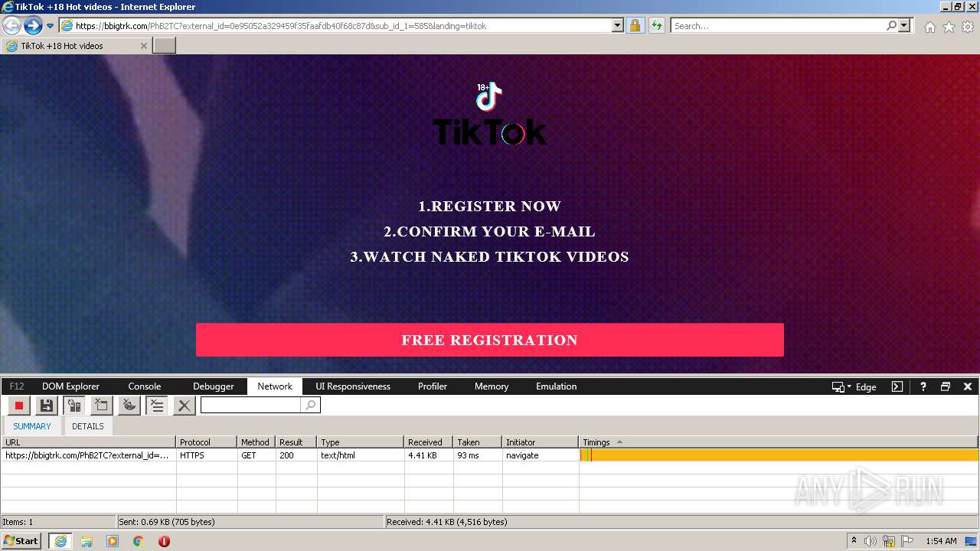Open the Edge document mode dropdown
Image resolution: width=980 pixels, height=551 pixels.
(x=854, y=386)
